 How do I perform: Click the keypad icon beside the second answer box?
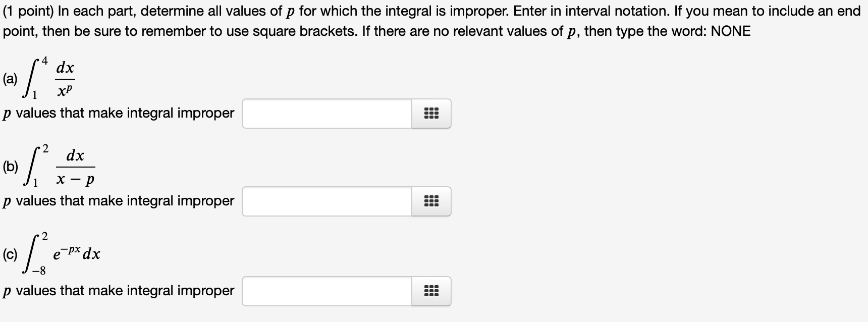tap(430, 201)
